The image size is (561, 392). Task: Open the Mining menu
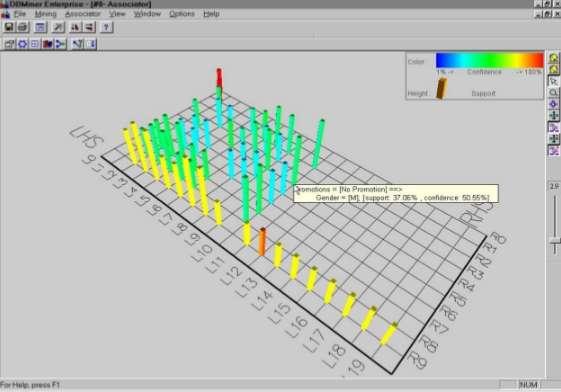46,14
